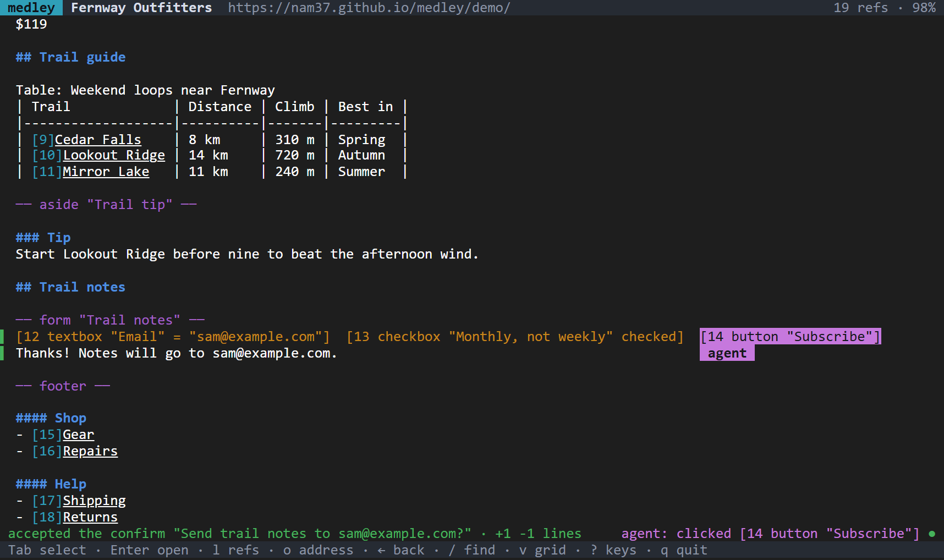Click the 19 refs counter
This screenshot has width=944, height=560.
(861, 8)
